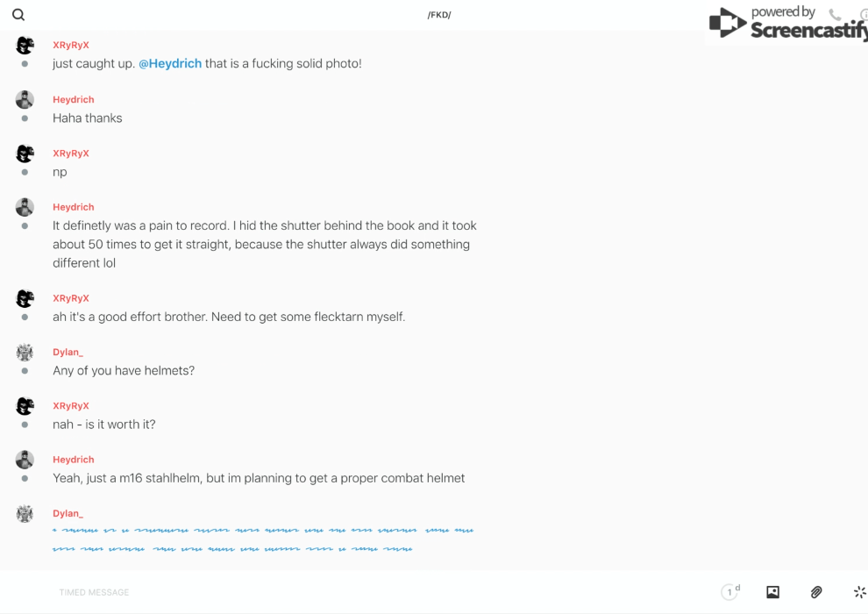Click the Heydrich name above "Yeah, just a m16"
The height and width of the screenshot is (614, 868).
74,460
